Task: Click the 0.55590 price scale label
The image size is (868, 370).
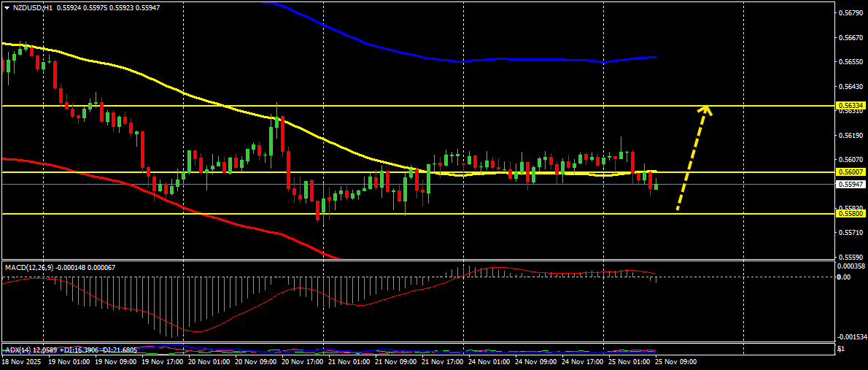Action: coord(850,257)
